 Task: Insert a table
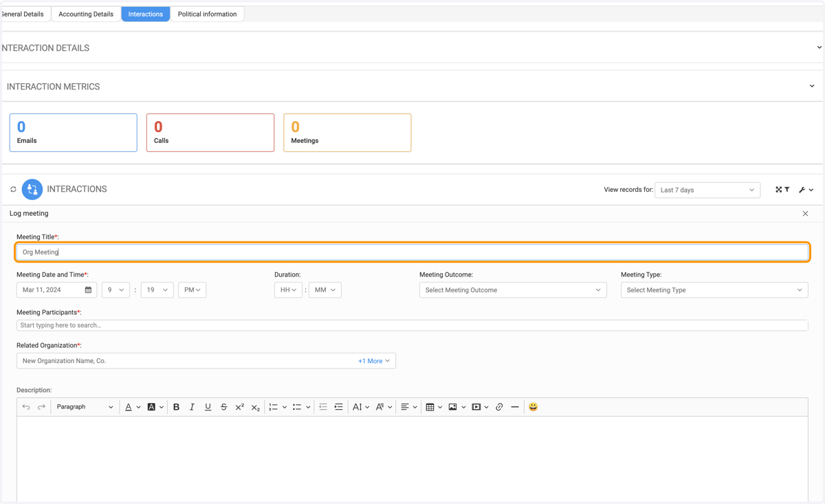(434, 407)
